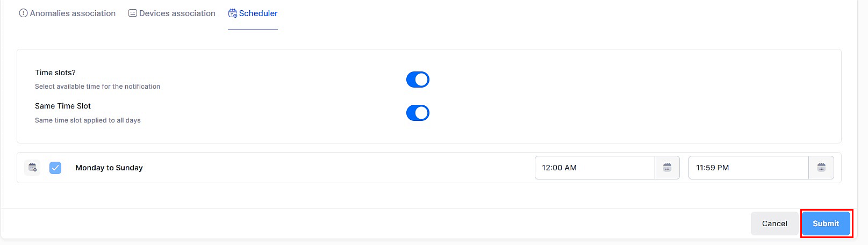Screen dimensions: 868x245
Task: Click the device icon beside Devices association
Action: pyautogui.click(x=133, y=13)
